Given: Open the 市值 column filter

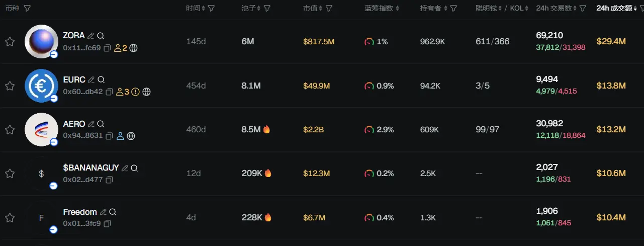Looking at the screenshot, I should click(x=329, y=9).
